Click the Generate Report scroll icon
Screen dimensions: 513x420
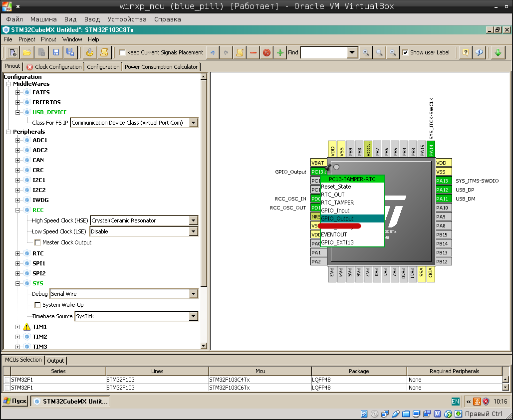[104, 52]
